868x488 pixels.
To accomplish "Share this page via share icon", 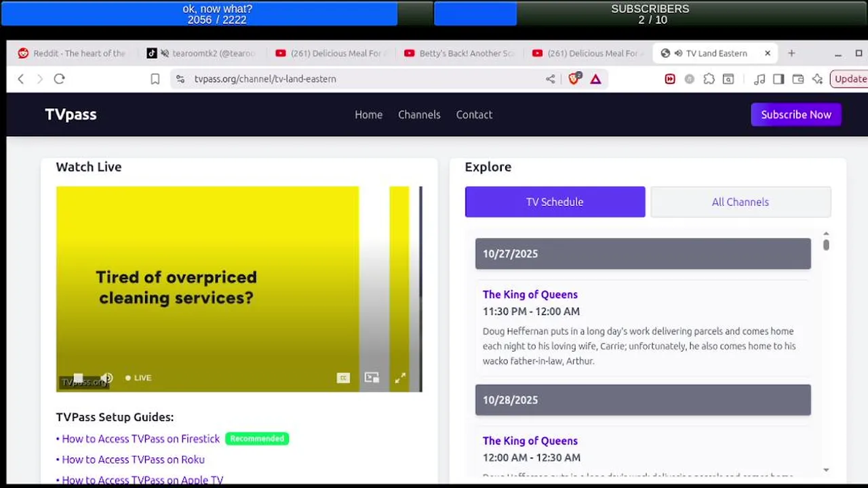I will (x=550, y=79).
